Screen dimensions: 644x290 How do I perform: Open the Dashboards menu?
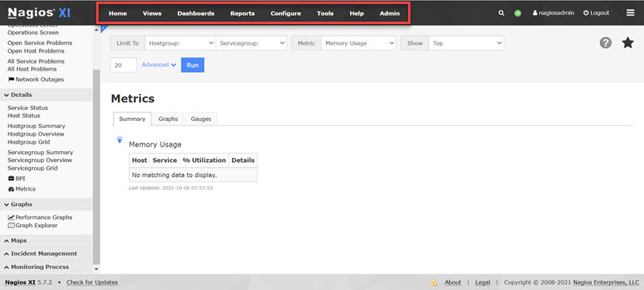click(x=196, y=13)
